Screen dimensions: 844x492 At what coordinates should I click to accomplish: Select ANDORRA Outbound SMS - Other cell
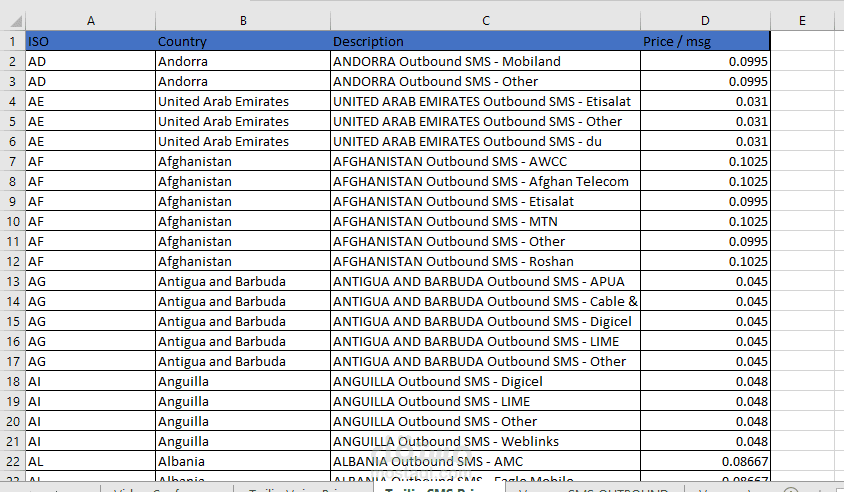(486, 81)
